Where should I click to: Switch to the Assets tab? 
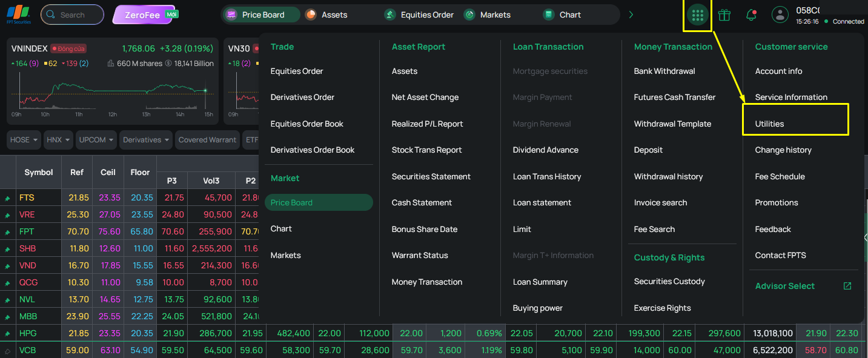tap(326, 15)
